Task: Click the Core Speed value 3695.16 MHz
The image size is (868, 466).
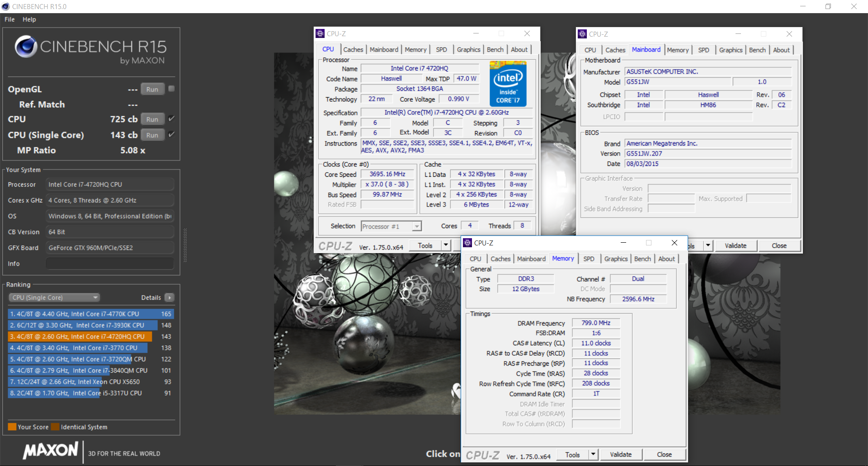Action: (x=387, y=174)
